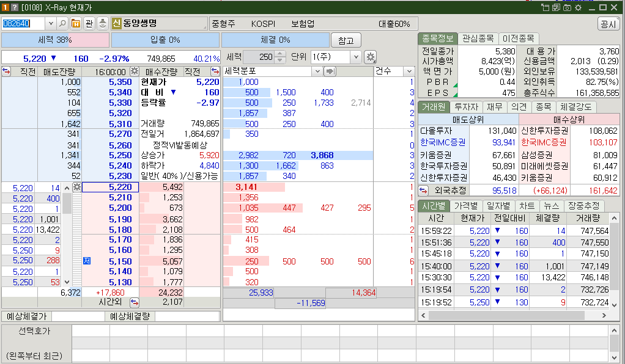Click the orange H icon in the toolbar
625x364 pixels.
(75, 23)
